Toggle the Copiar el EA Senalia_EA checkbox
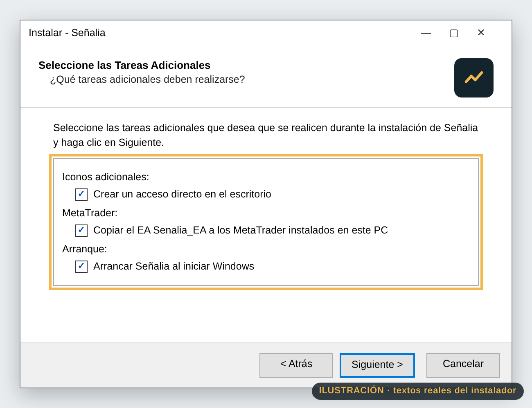 tap(81, 230)
